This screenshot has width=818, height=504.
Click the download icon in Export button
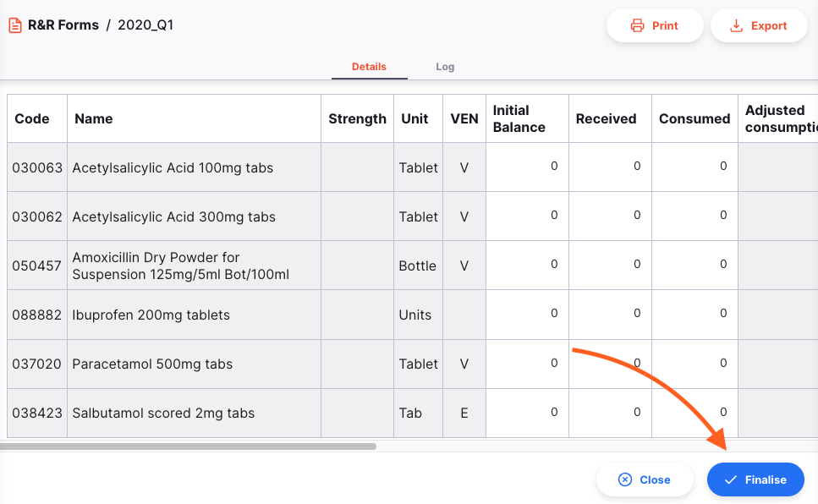point(738,26)
